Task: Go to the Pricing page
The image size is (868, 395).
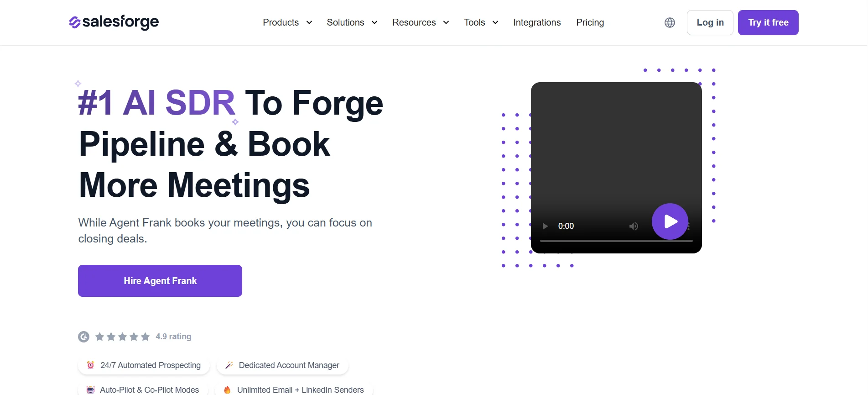Action: tap(590, 22)
